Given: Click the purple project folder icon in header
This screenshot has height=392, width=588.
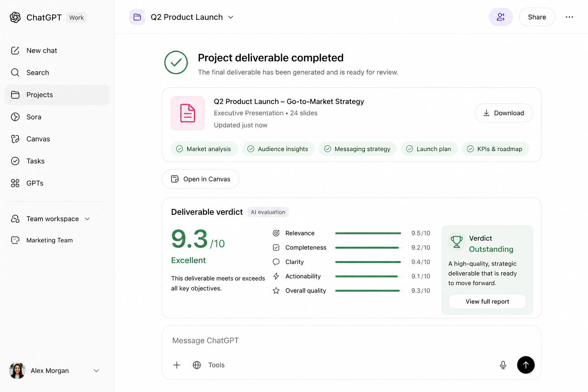Looking at the screenshot, I should click(x=137, y=17).
